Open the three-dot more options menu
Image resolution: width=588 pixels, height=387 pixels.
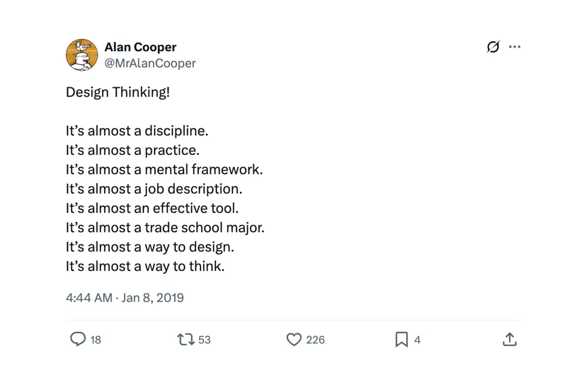click(x=515, y=47)
